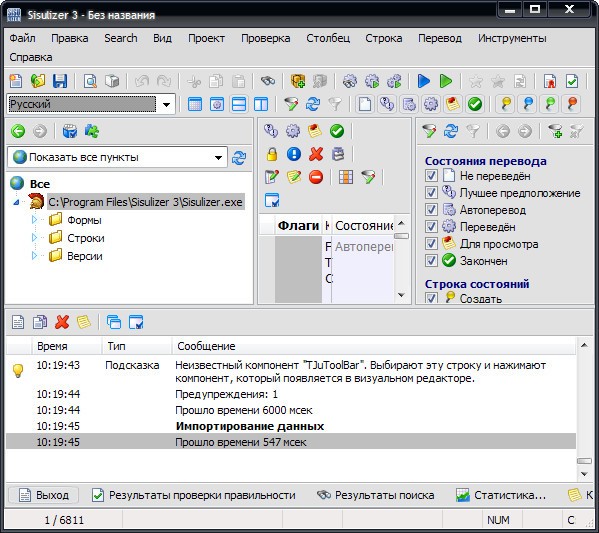This screenshot has width=599, height=533.
Task: Click the green back arrow in project tree panel
Action: 18,131
